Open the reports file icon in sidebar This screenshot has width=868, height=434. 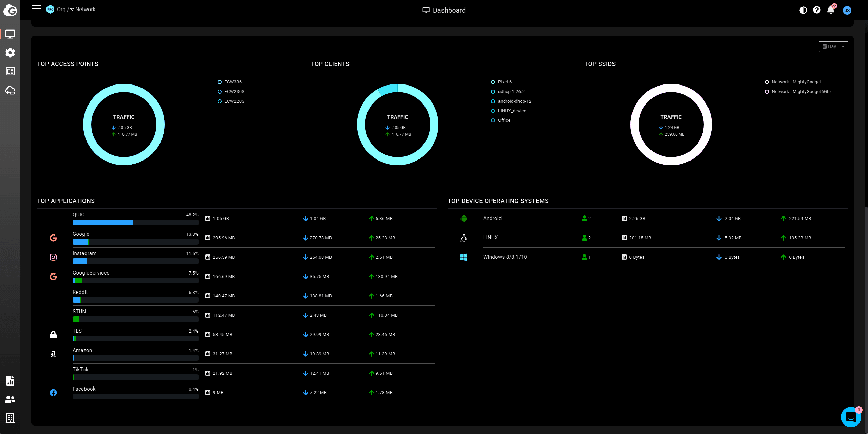(x=10, y=381)
